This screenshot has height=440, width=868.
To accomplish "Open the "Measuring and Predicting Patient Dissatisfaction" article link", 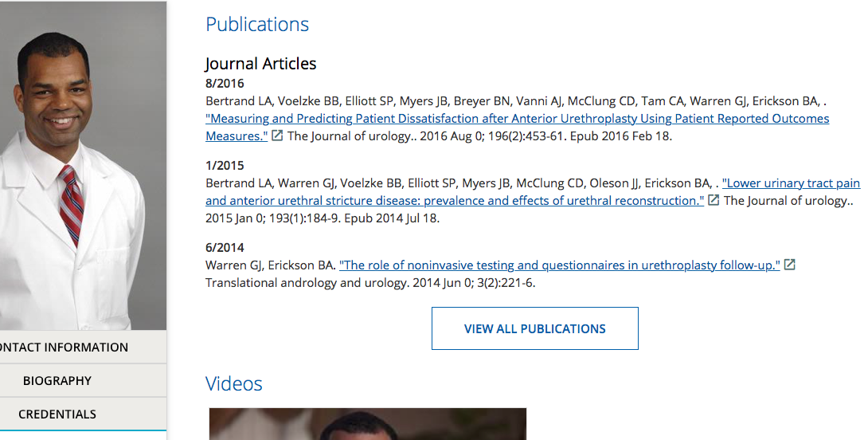I will coord(517,127).
